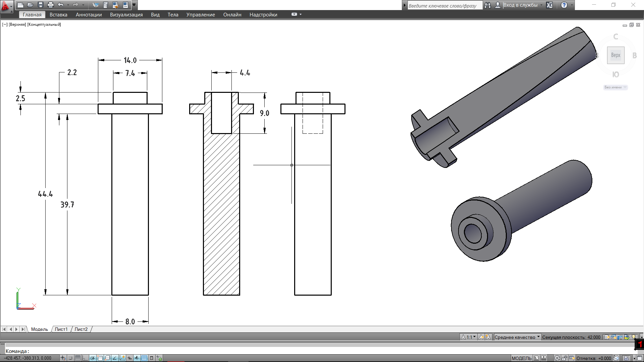Open the Среднее качество quality dropdown
644x362 pixels.
pos(517,337)
